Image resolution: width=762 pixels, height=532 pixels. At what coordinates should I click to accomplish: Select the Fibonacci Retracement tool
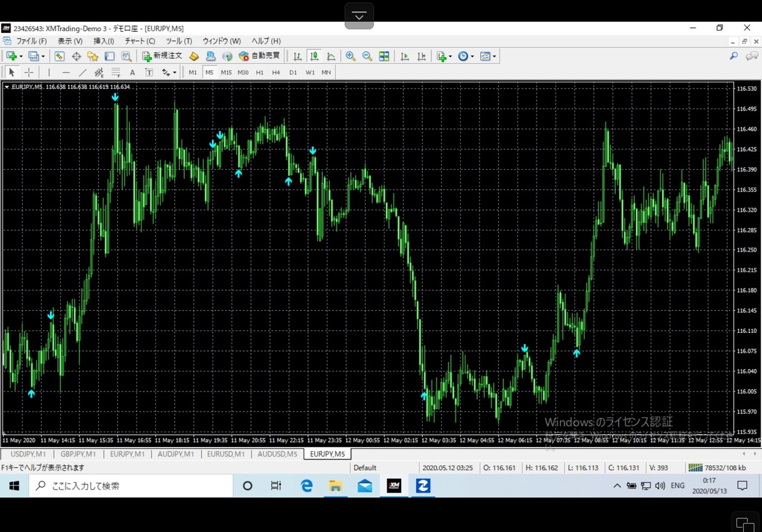pyautogui.click(x=116, y=72)
